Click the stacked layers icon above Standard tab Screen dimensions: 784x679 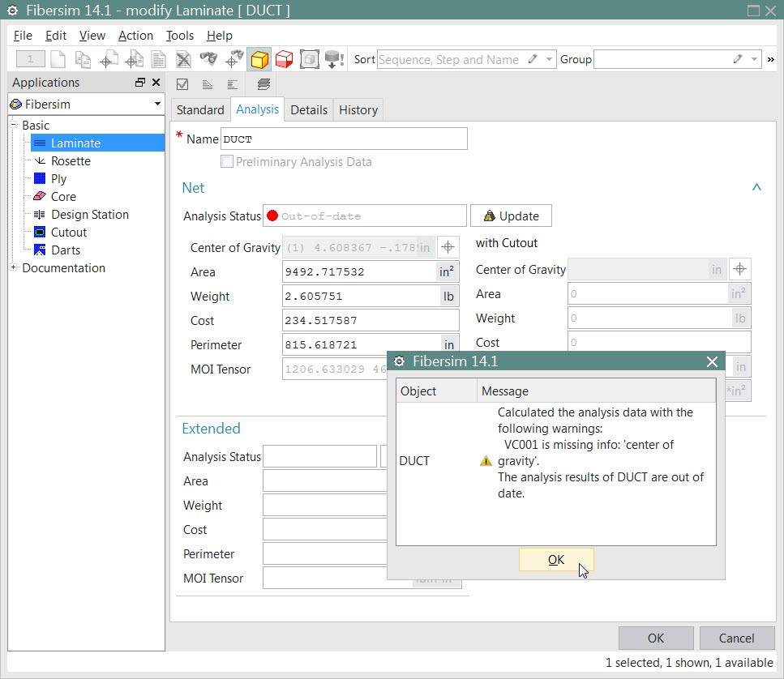click(263, 84)
